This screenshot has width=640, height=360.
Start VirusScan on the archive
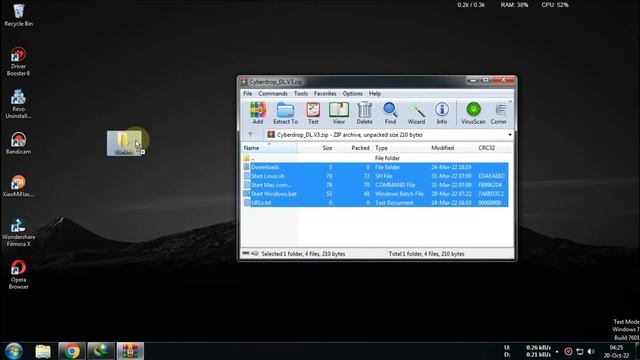473,113
